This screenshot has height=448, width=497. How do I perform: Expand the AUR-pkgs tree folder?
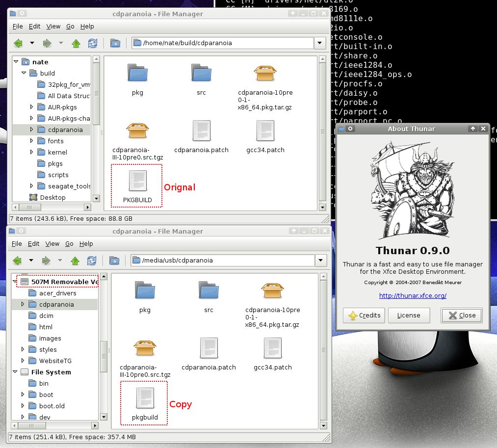pos(32,107)
